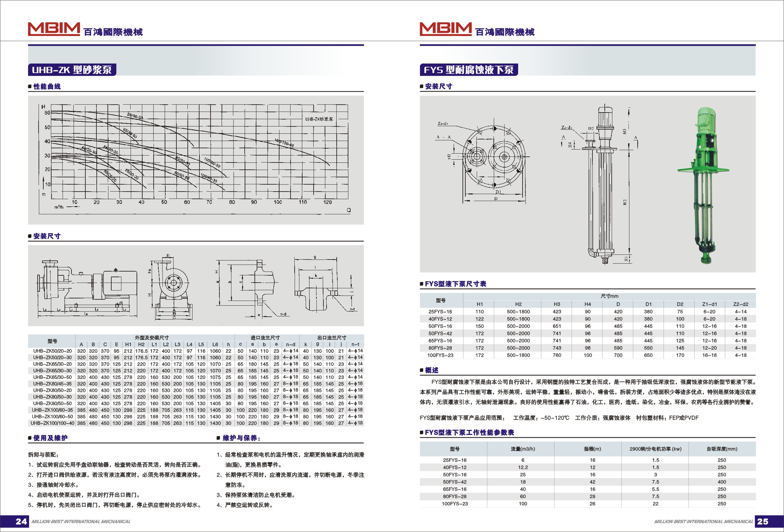Click the '自吸深度(mm)' column header
This screenshot has height=532, width=784.
click(722, 449)
